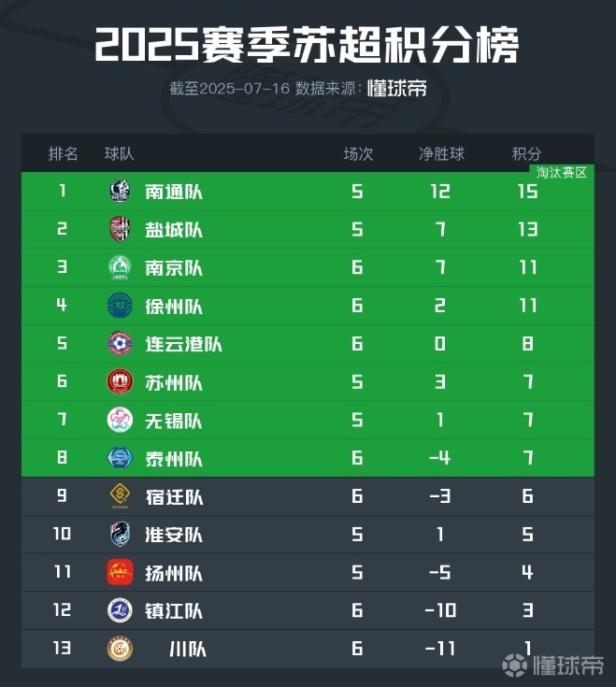The width and height of the screenshot is (616, 687).
Task: Open the 淮安队 team crest
Action: point(121,535)
